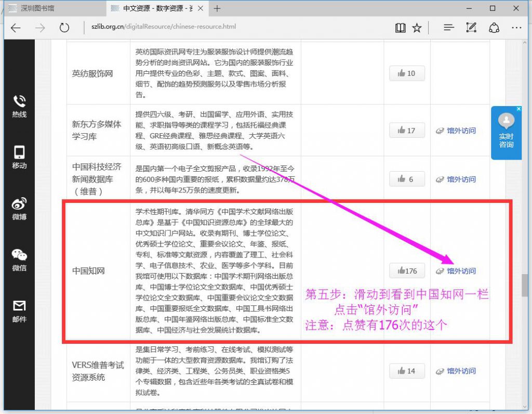Click the 热线 phone sidebar icon
This screenshot has width=532, height=414.
coord(19,106)
